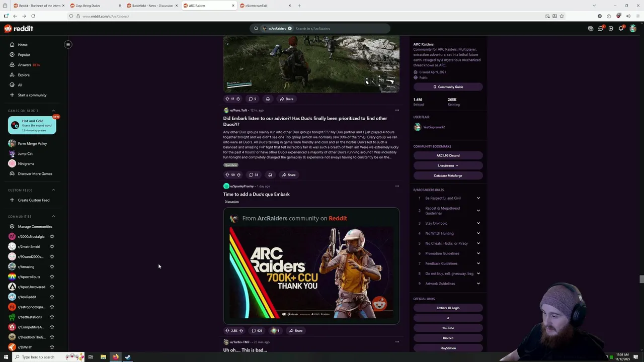The height and width of the screenshot is (362, 644).
Task: Open the Advertise on Reddit icon
Action: (x=591, y=29)
